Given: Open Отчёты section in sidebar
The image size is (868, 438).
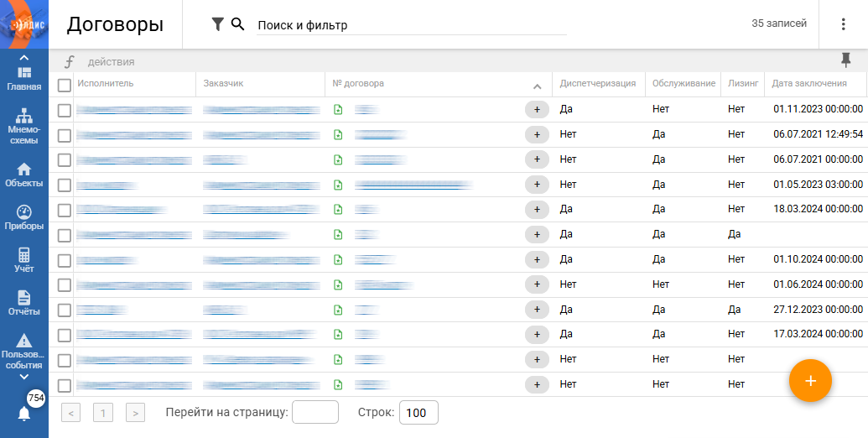Looking at the screenshot, I should click(x=24, y=303).
